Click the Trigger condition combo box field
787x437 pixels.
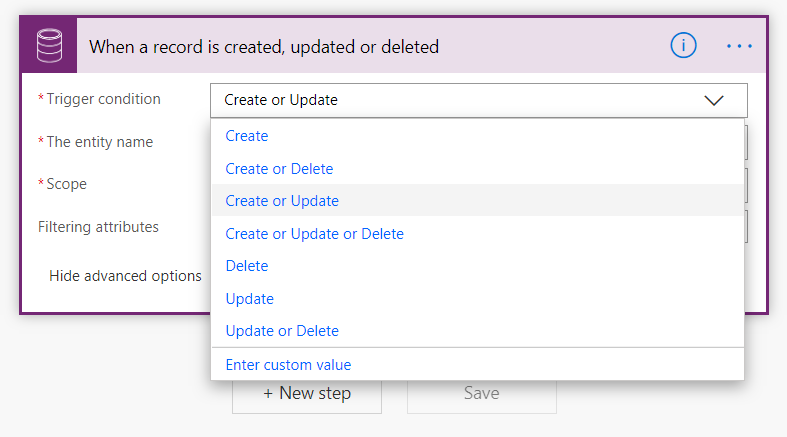(x=478, y=100)
